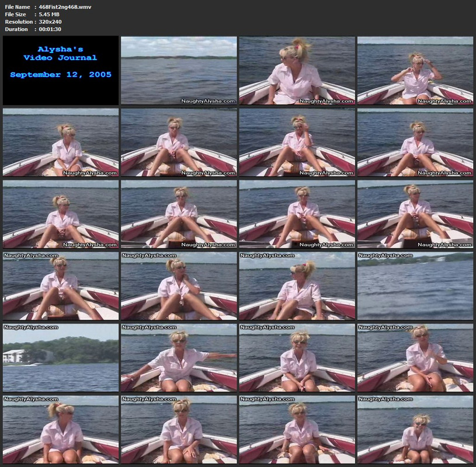
Task: Click the 'September 12, 2005' date text
Action: point(61,75)
